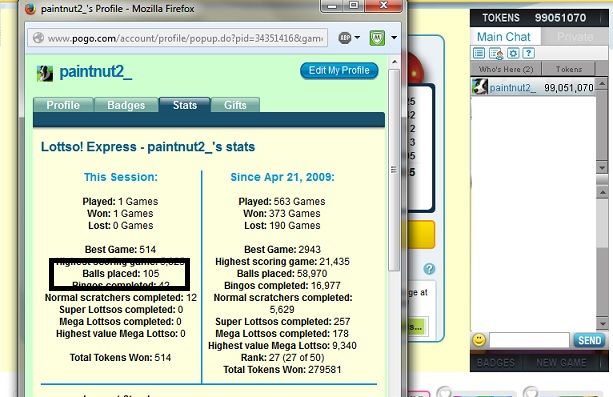Click the Adblock Plus icon in toolbar
The height and width of the screenshot is (397, 613).
(344, 38)
